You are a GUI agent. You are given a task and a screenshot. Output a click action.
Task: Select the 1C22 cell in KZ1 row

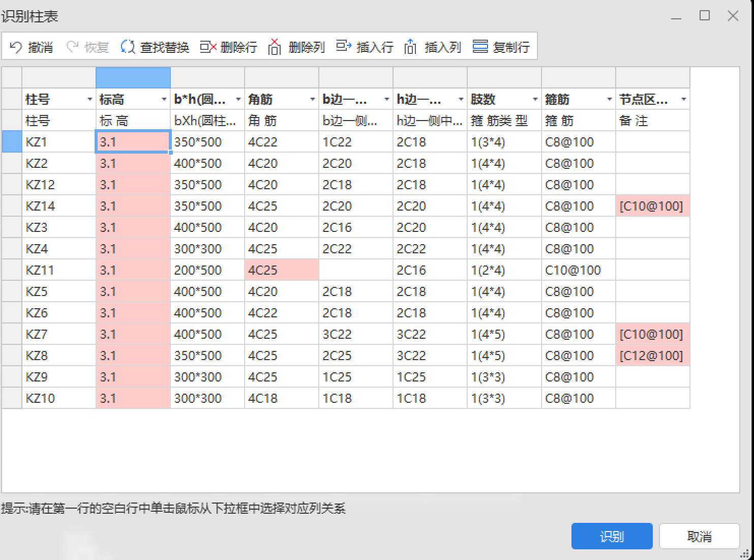click(x=356, y=142)
